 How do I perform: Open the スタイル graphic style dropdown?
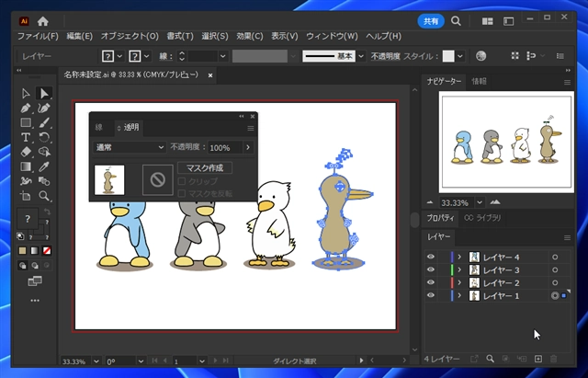click(460, 56)
